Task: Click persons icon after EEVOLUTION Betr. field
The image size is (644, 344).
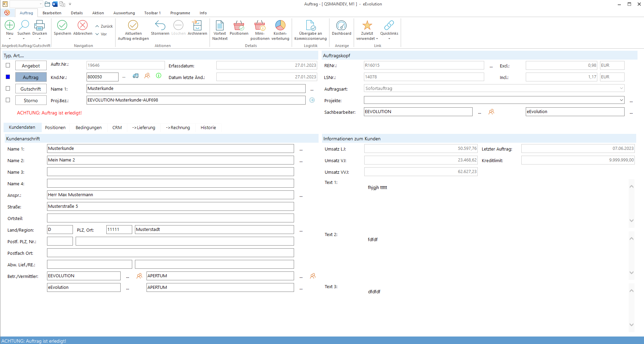Action: (x=139, y=276)
